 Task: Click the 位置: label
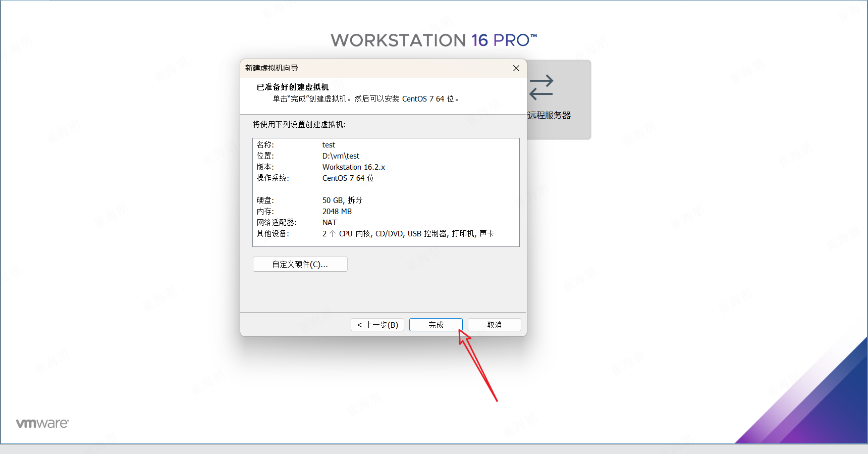tap(265, 156)
